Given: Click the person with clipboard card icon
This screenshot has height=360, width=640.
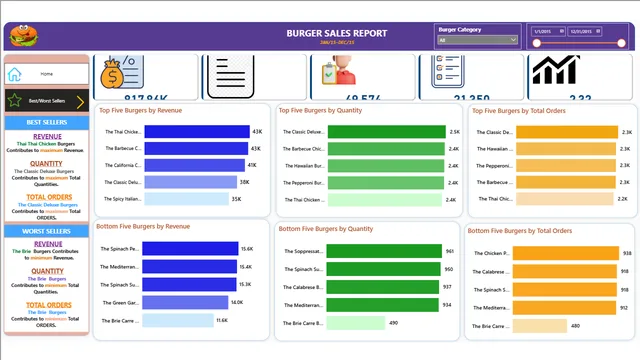Looking at the screenshot, I should pyautogui.click(x=338, y=71).
